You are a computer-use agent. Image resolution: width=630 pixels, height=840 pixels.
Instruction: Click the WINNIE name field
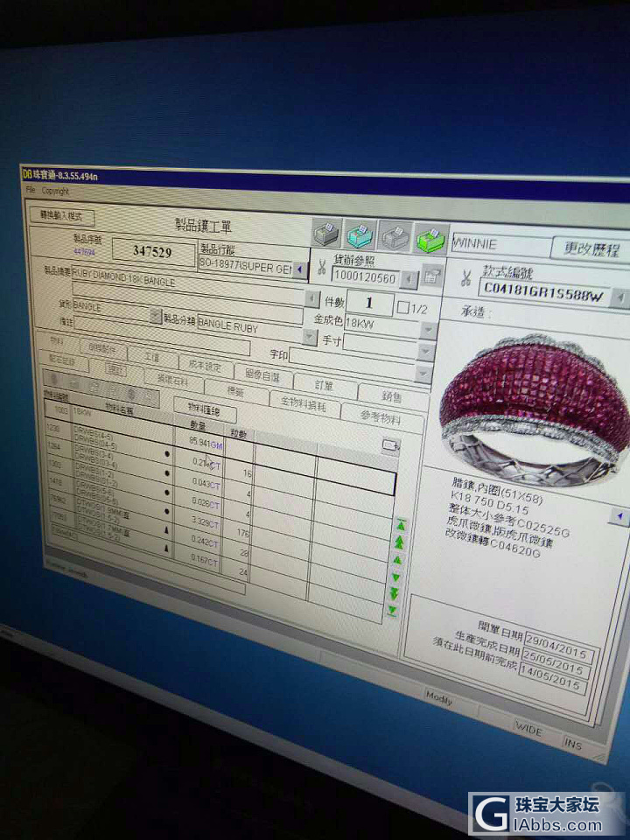[500, 245]
